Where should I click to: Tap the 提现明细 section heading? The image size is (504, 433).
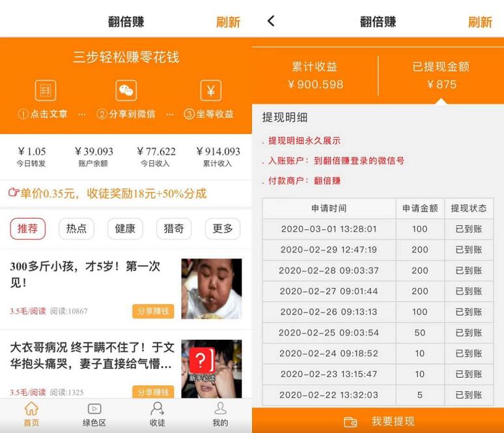click(285, 117)
